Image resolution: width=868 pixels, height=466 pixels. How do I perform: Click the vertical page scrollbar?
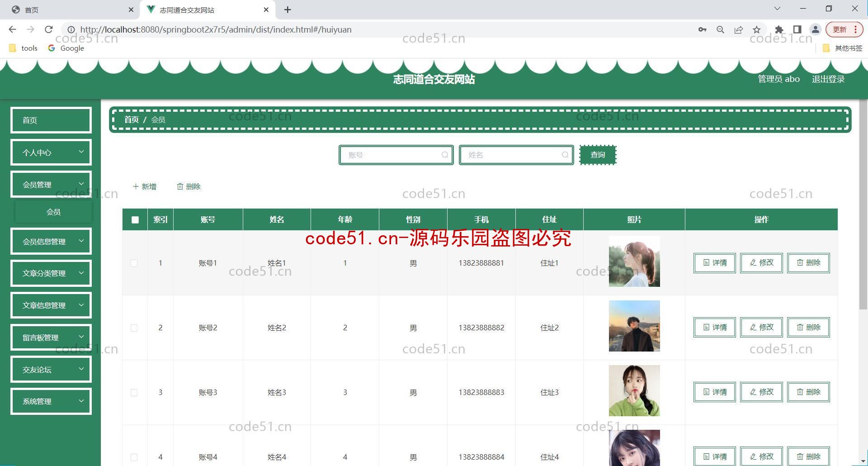point(863,204)
